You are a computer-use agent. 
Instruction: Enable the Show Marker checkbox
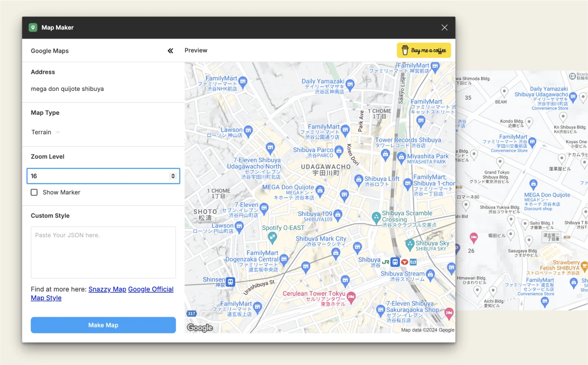(x=34, y=192)
